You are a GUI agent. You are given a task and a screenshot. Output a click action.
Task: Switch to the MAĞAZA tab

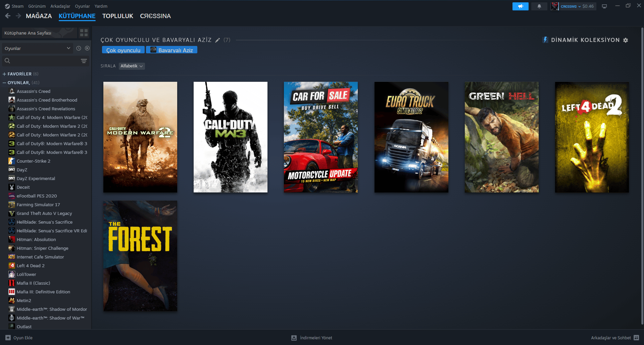39,16
